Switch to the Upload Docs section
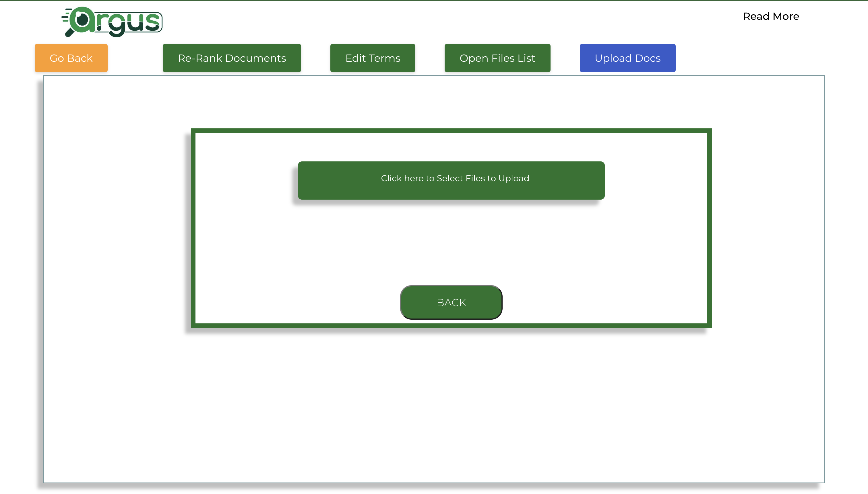The image size is (868, 494). [627, 58]
